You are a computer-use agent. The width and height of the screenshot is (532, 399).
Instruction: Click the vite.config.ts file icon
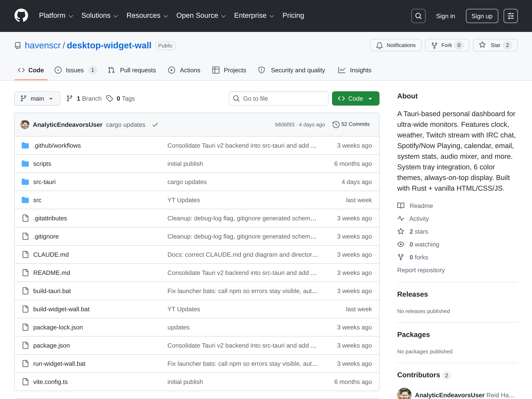25,382
